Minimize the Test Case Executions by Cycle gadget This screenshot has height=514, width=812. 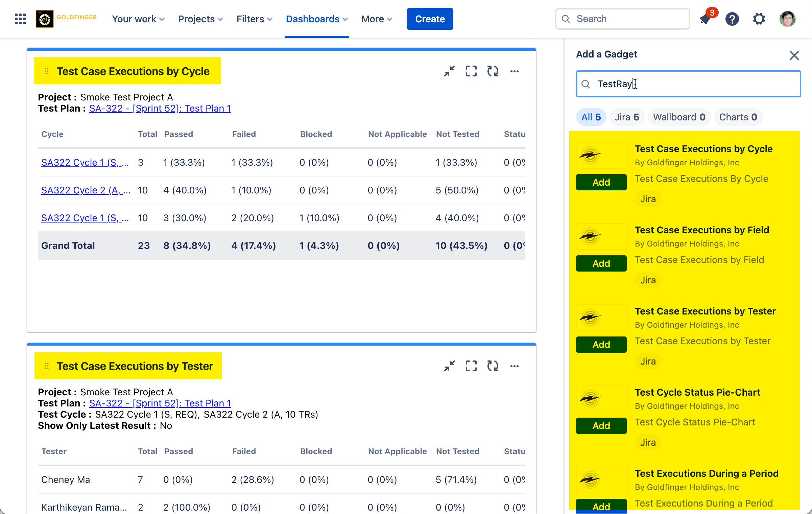(450, 71)
